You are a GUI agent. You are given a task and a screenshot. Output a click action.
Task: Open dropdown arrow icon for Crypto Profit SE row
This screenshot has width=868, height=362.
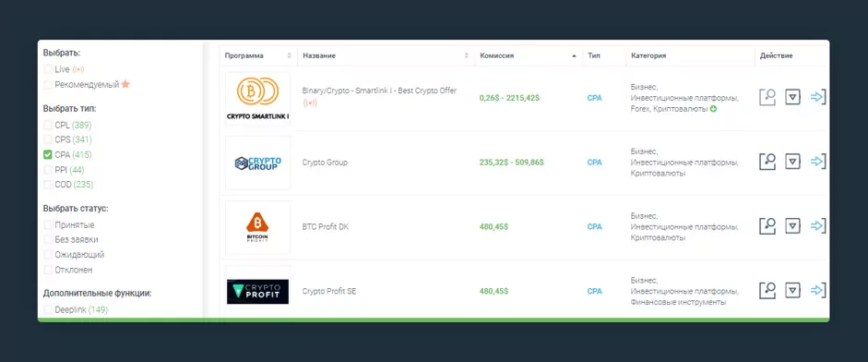click(792, 290)
